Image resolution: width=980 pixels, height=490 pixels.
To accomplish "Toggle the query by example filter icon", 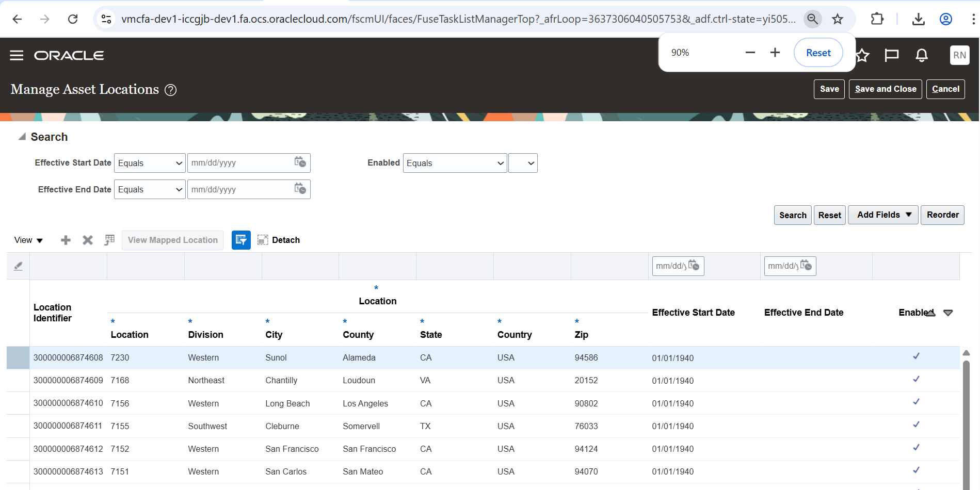I will pyautogui.click(x=241, y=240).
